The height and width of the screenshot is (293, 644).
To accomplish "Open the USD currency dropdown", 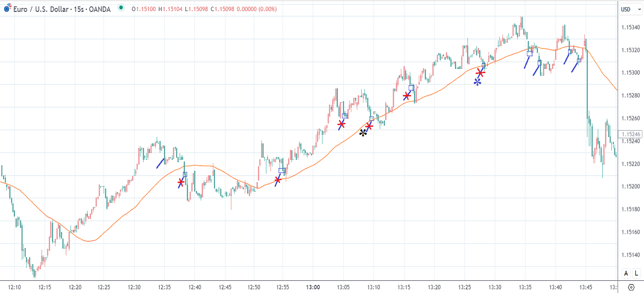I will (631, 9).
